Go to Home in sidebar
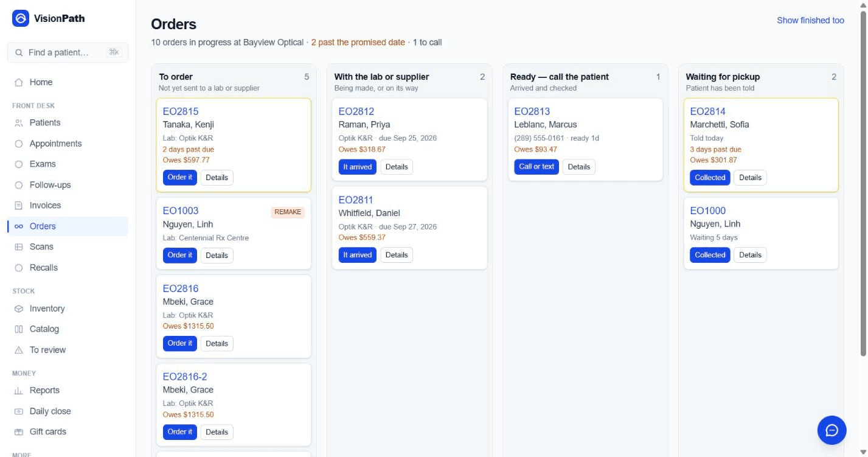868x457 pixels. click(68, 83)
